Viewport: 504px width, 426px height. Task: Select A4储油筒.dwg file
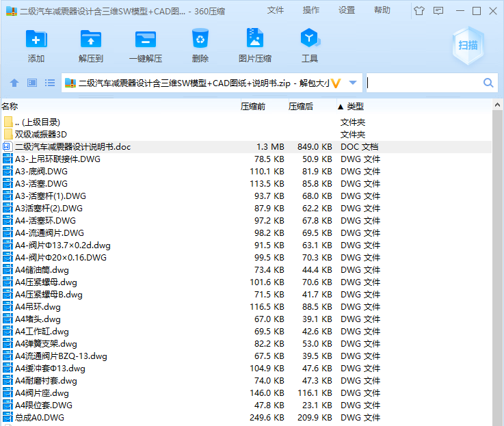[247, 270]
